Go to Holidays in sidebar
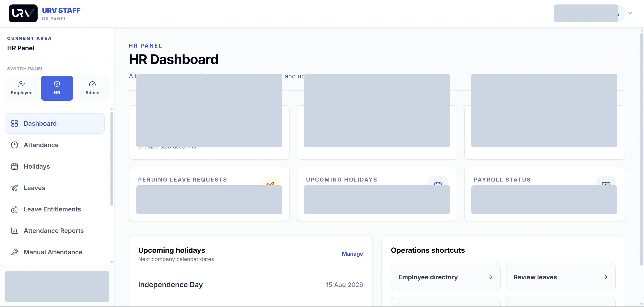The image size is (644, 307). [x=55, y=166]
